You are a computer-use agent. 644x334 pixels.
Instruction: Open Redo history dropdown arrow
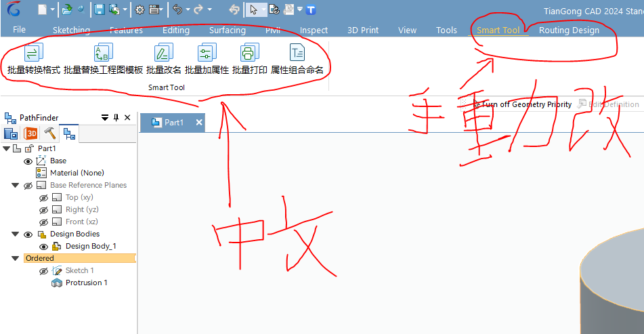(x=209, y=9)
